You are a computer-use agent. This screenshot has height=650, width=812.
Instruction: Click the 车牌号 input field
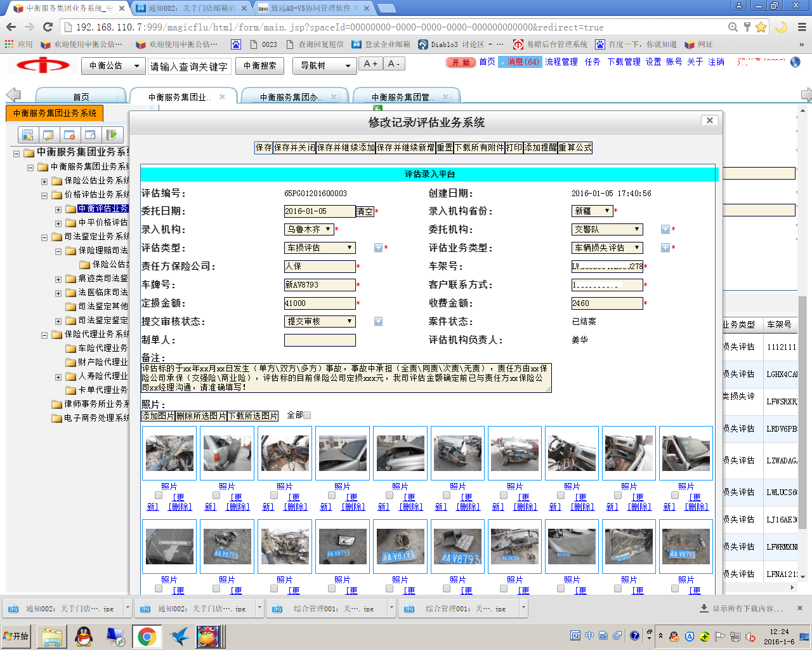click(x=320, y=285)
